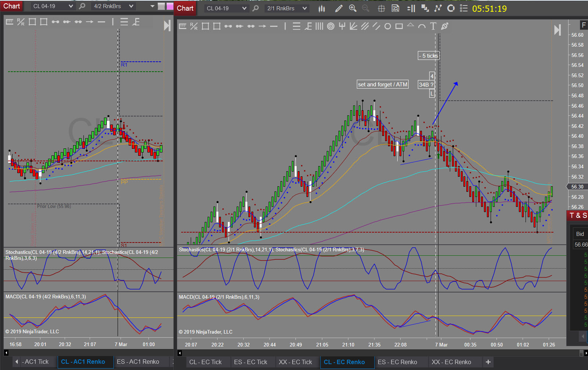Open the strategies node-line icon
This screenshot has height=370, width=588.
[x=438, y=8]
